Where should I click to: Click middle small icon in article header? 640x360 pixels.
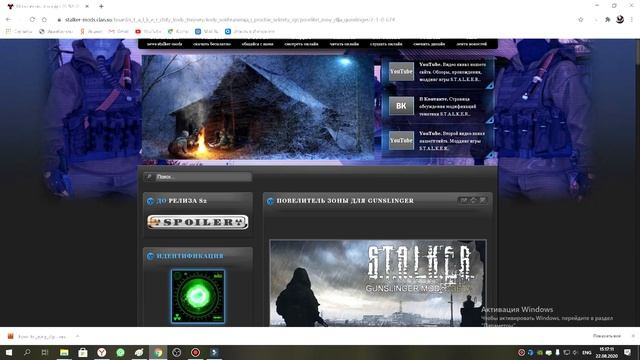pos(473,200)
